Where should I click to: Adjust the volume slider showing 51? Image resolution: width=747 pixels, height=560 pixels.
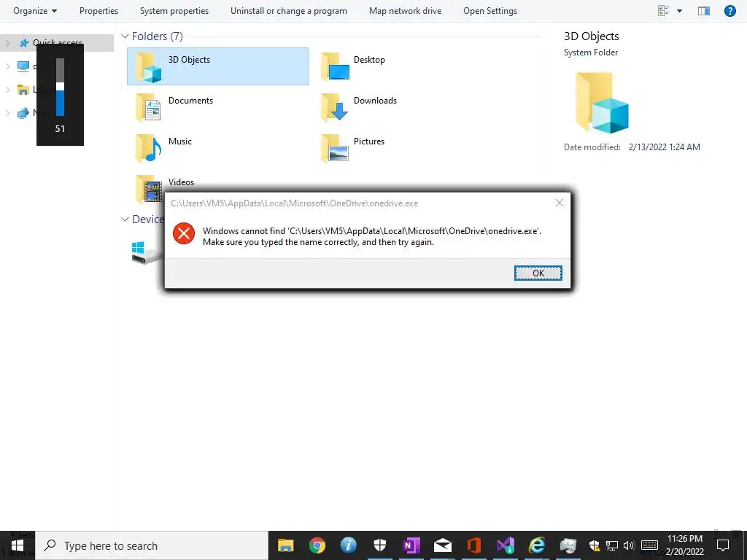tap(60, 87)
